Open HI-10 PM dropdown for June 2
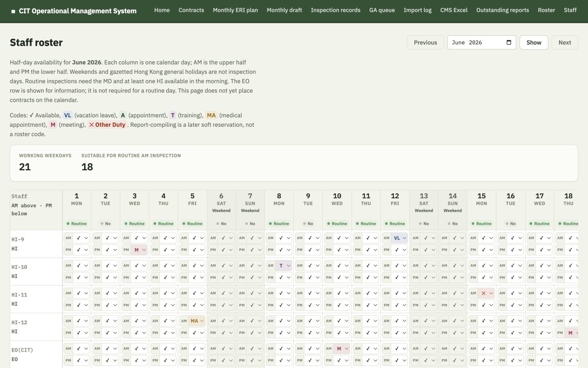The height and width of the screenshot is (368, 588). 110,278
